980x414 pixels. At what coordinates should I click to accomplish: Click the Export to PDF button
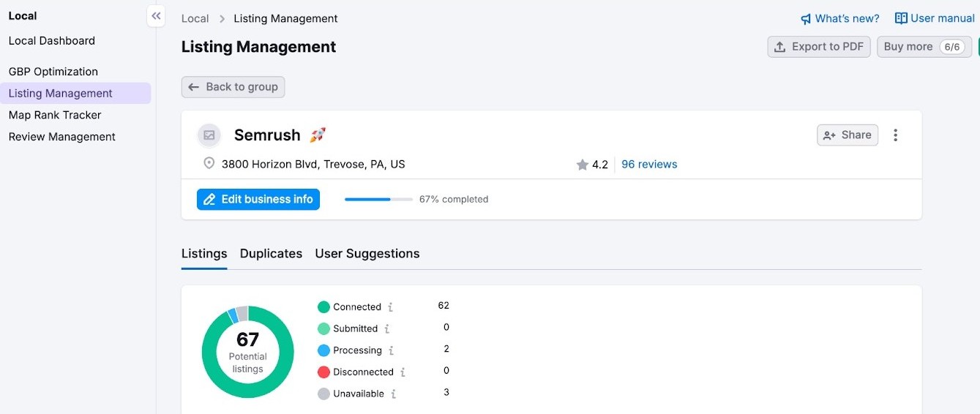click(x=819, y=47)
